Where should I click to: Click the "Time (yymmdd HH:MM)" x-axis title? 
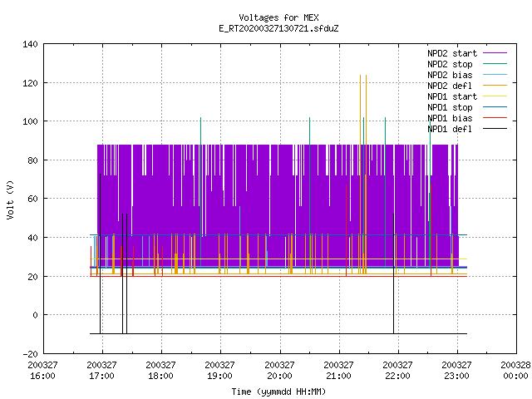click(278, 392)
